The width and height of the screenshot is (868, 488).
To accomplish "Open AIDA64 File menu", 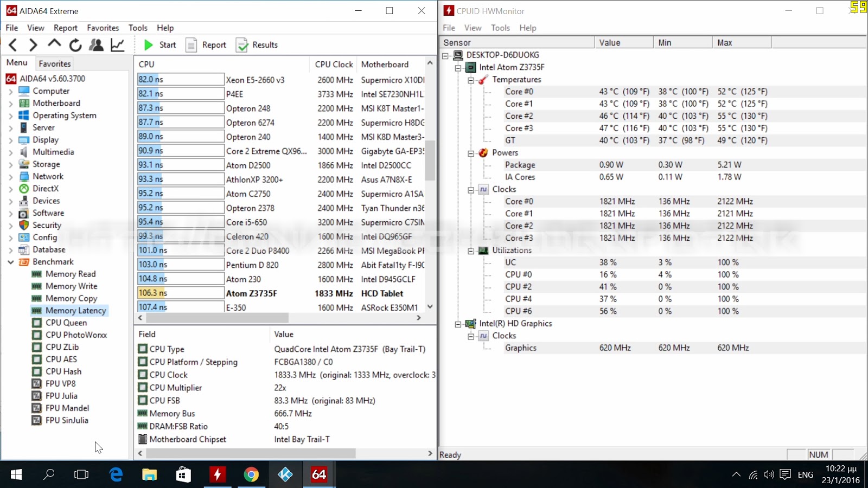I will tap(11, 28).
